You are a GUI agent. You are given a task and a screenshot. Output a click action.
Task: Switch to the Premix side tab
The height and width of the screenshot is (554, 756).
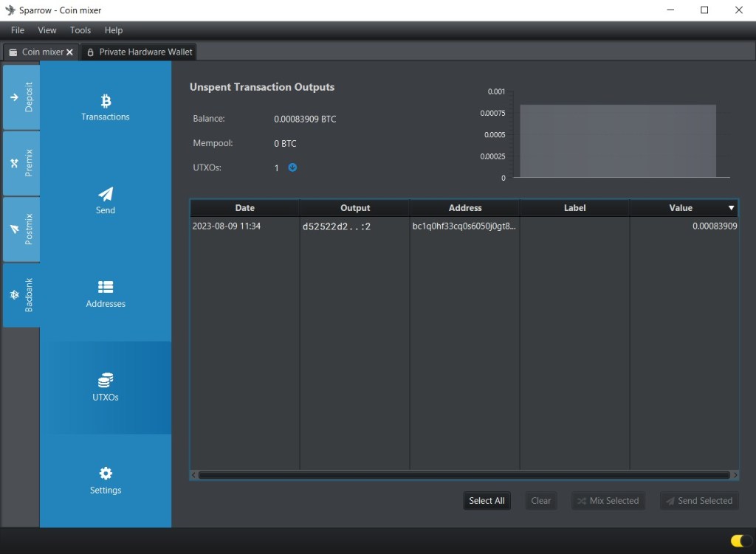[x=21, y=163]
